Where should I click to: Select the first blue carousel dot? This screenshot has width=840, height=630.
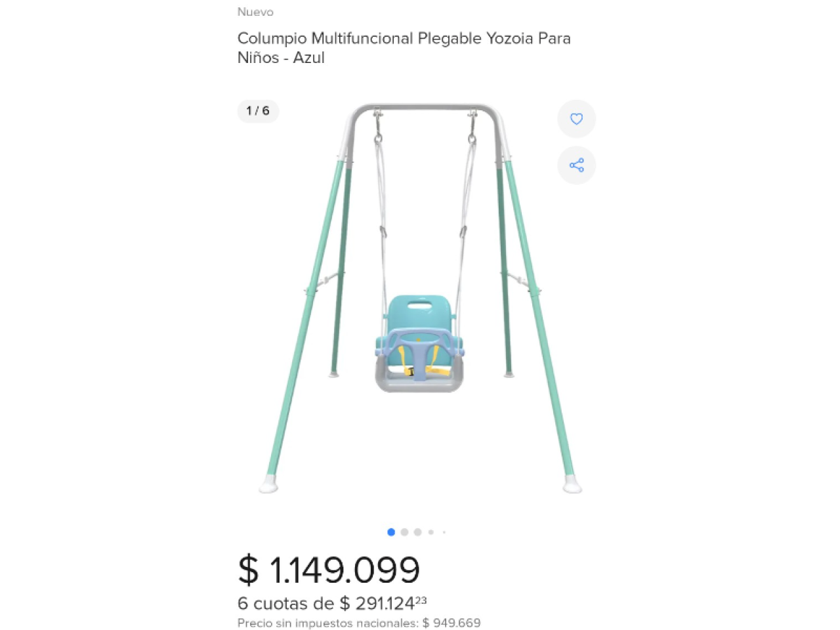click(x=391, y=532)
